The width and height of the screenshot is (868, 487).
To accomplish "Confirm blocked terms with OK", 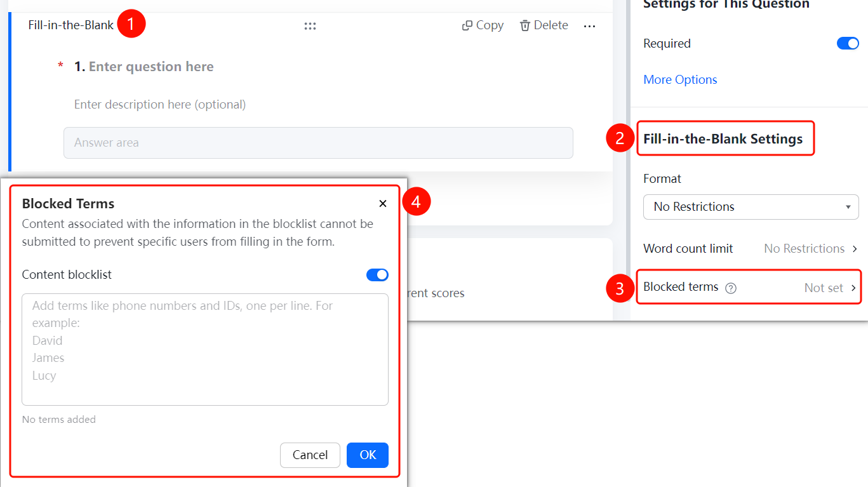I will pyautogui.click(x=368, y=455).
